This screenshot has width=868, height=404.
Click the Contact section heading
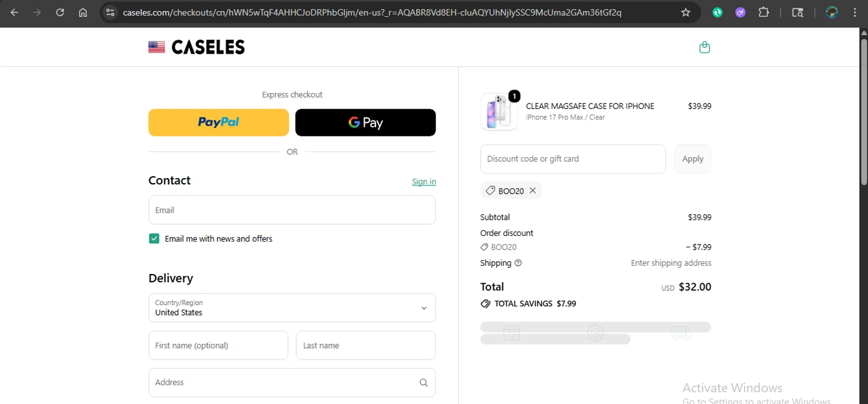click(170, 180)
